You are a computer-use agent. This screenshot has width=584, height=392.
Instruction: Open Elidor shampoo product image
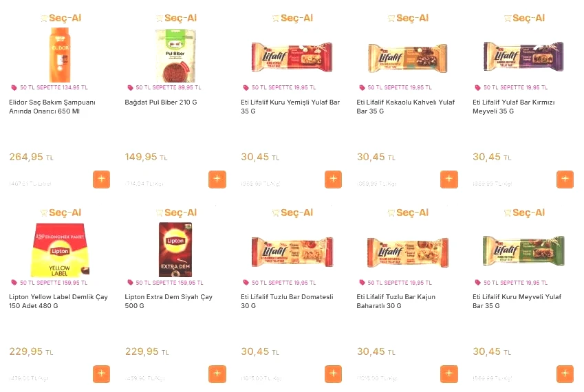[61, 55]
